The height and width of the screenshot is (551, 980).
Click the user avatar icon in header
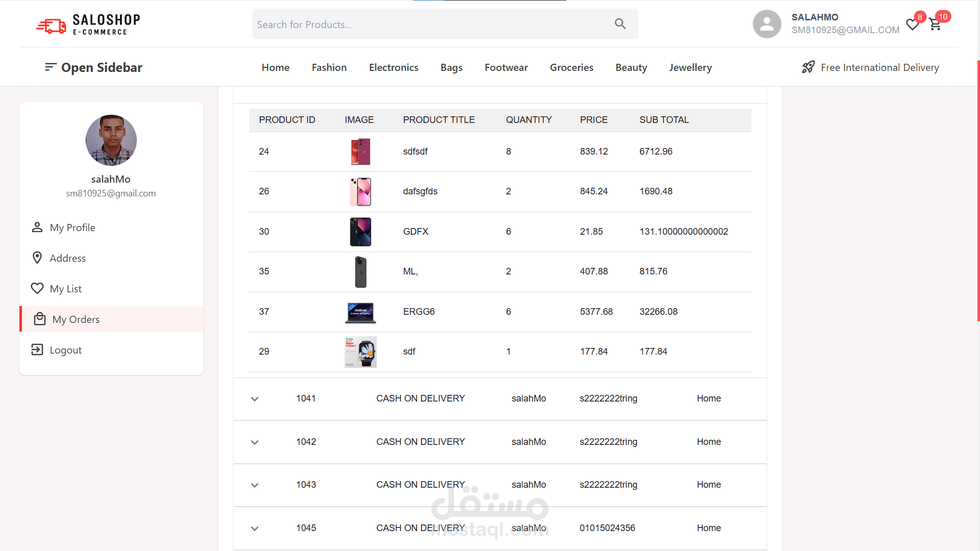tap(767, 24)
